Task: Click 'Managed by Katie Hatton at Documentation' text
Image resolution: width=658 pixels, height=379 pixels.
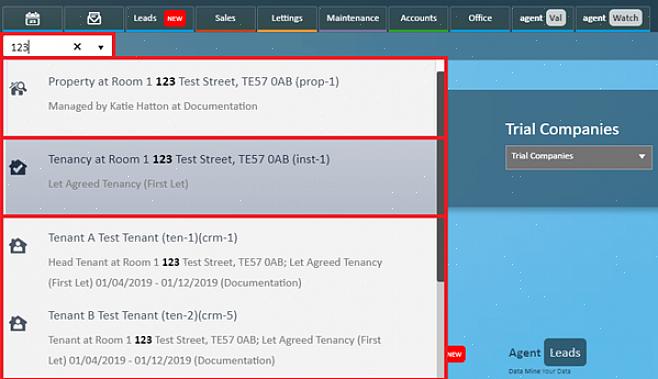Action: tap(153, 106)
